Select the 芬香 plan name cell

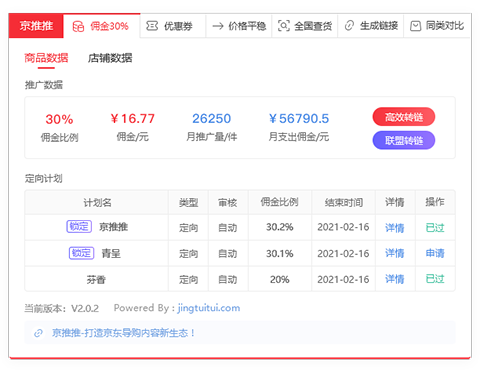[96, 279]
